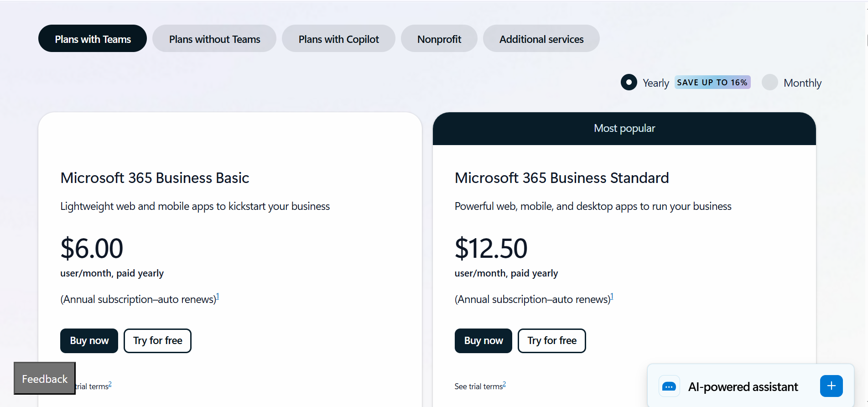
Task: Select the Yearly billing radio button
Action: [x=629, y=82]
